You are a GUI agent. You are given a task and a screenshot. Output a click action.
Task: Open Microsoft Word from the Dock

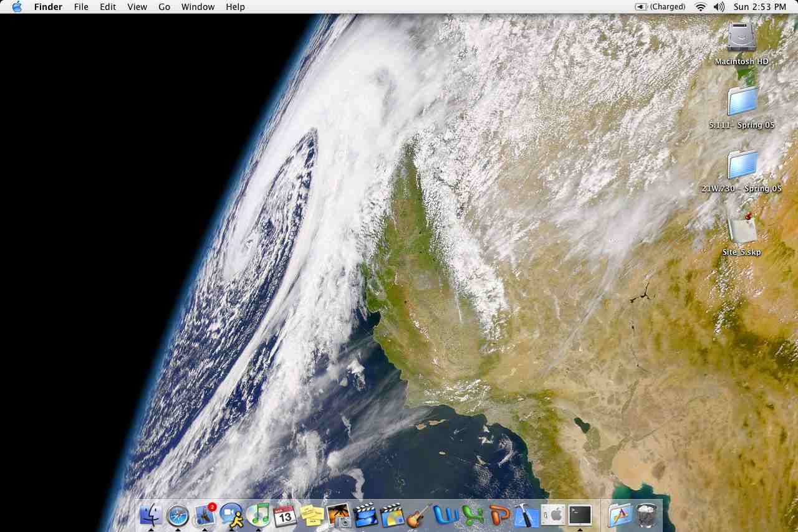pyautogui.click(x=446, y=515)
